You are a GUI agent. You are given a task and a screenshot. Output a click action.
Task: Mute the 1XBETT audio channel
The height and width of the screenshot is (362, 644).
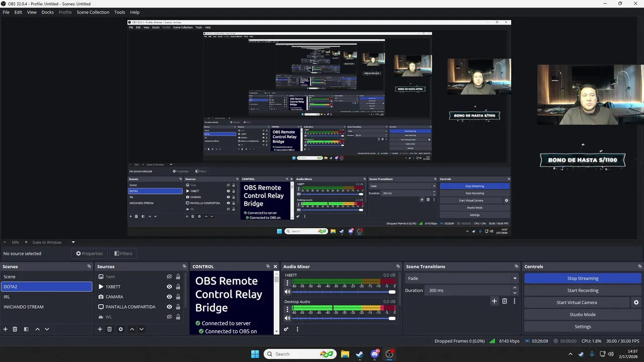[287, 292]
